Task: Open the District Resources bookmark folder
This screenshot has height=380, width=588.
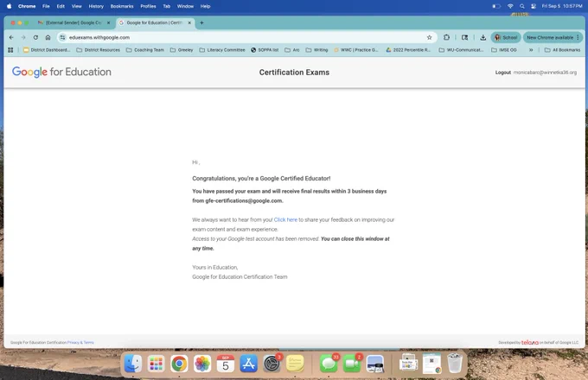Action: click(99, 50)
